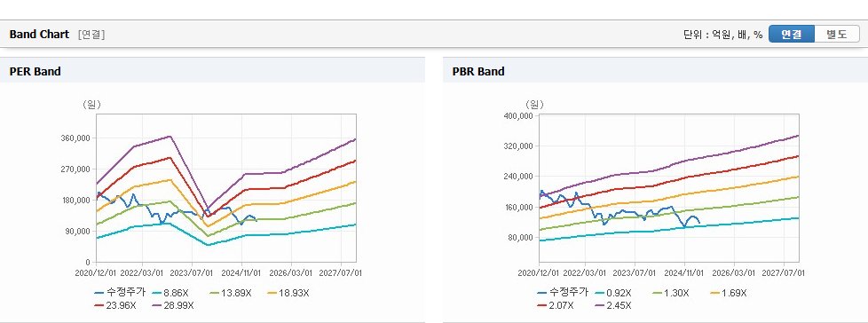Toggle 2.07X legend series
This screenshot has height=323, width=868.
pos(556,305)
